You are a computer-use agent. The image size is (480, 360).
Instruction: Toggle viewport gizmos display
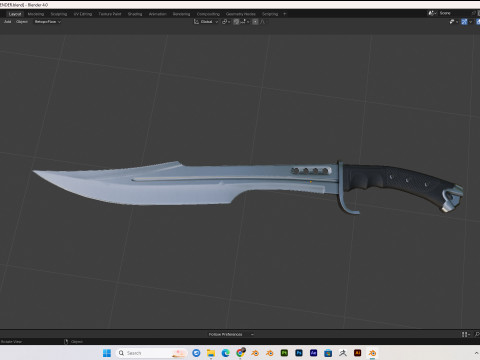point(464,22)
